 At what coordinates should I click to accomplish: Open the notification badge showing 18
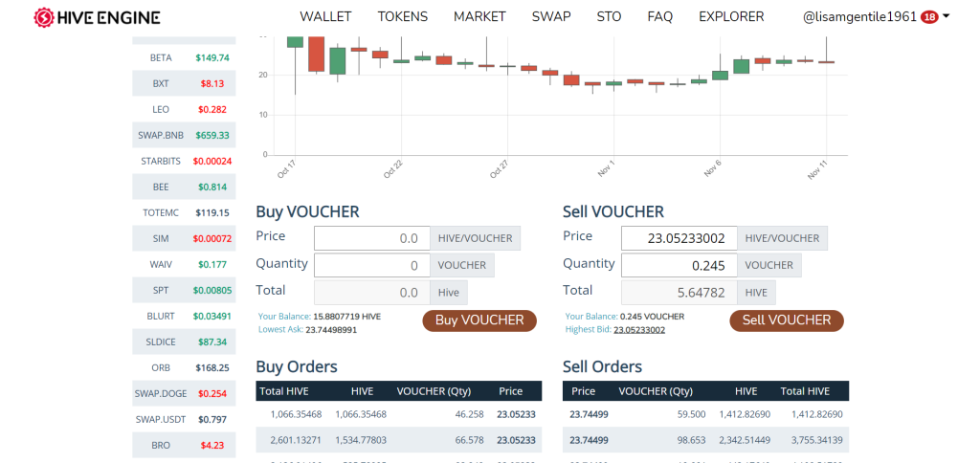click(x=929, y=17)
